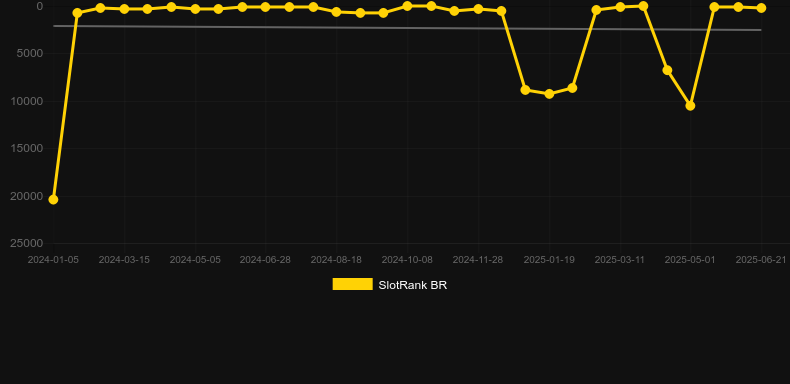
Task: Click the 10000 y-axis value label
Action: point(27,101)
